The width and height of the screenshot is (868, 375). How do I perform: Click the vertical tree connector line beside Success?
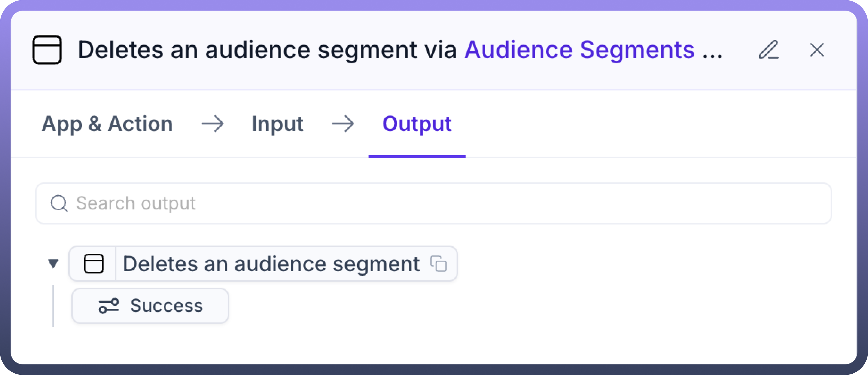[x=53, y=306]
